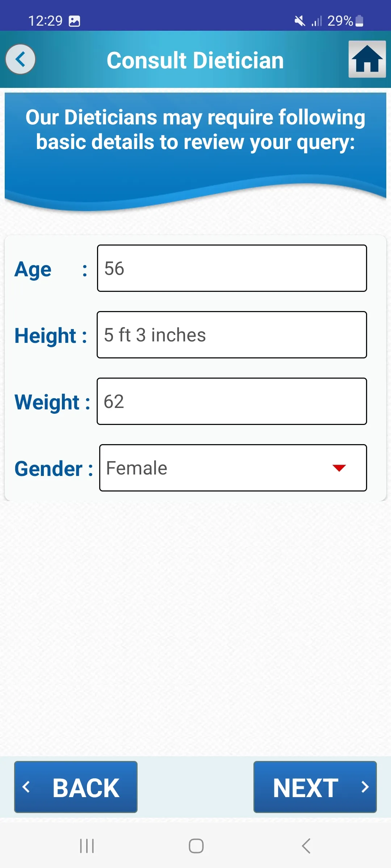Go to the NEXT step

click(x=315, y=787)
